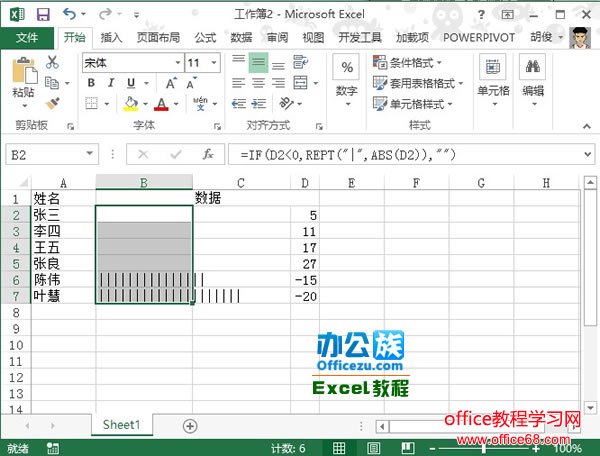Switch to Normal view in status bar
The image size is (600, 456).
click(339, 448)
